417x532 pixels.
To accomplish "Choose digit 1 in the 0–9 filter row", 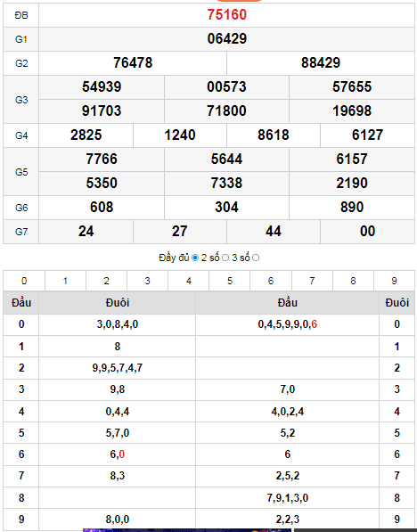I will [65, 281].
